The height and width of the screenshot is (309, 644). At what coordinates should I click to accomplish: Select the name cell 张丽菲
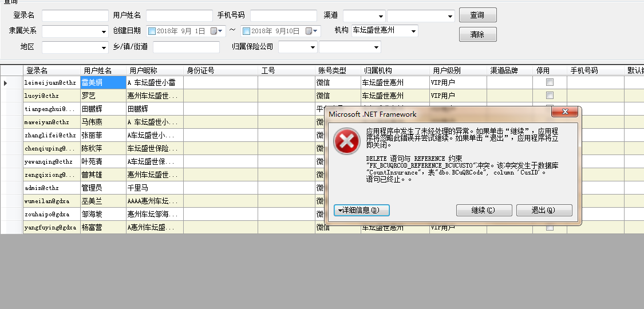103,135
